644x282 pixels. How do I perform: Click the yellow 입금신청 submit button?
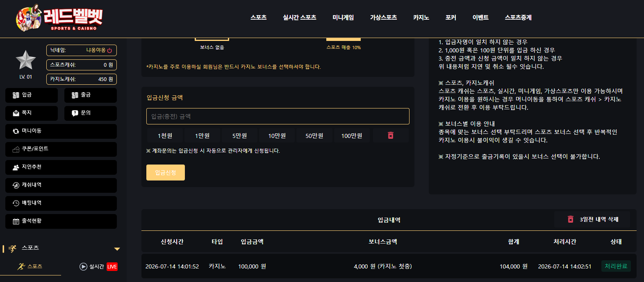point(166,172)
